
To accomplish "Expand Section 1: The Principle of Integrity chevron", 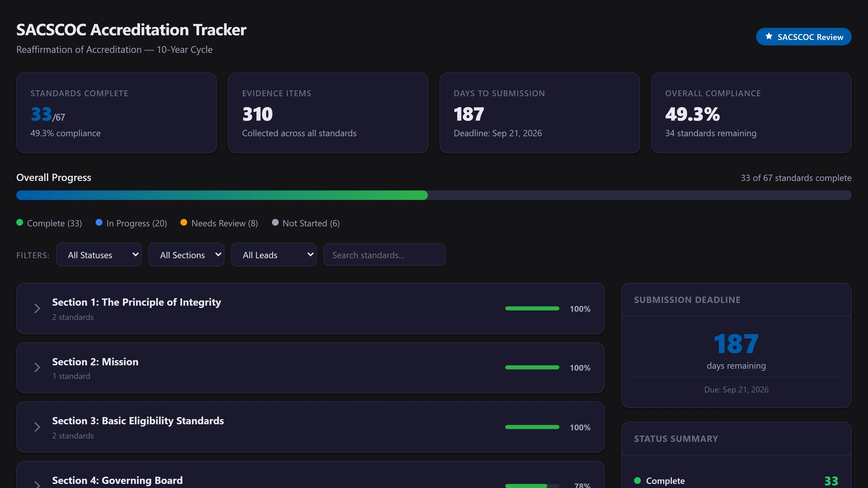I will pos(37,308).
